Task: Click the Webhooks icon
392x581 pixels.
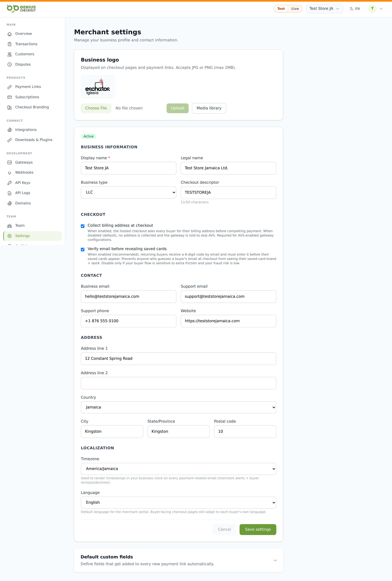Action: pyautogui.click(x=10, y=173)
